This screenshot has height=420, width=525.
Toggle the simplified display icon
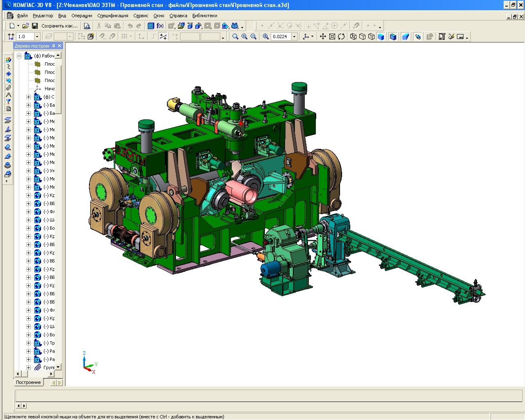click(418, 37)
